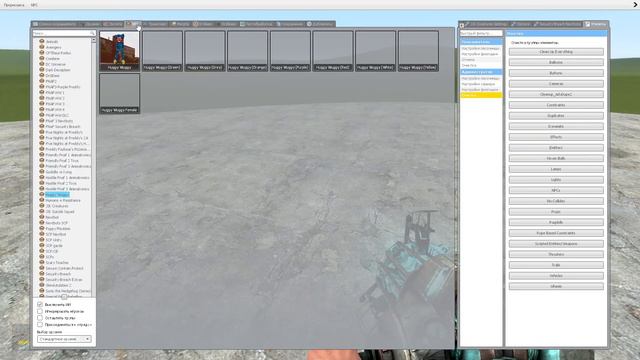Click the scroll-up arrow of category list

[x=94, y=40]
